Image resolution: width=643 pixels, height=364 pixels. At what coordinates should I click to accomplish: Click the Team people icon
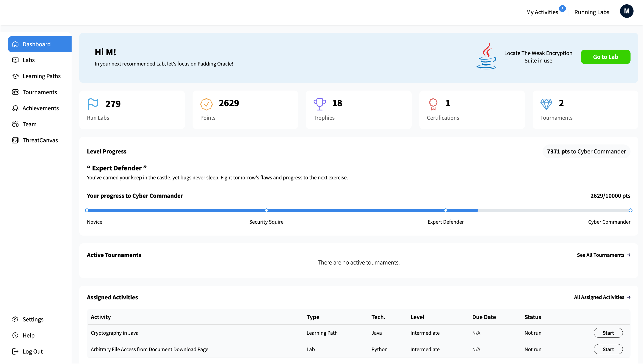click(15, 124)
